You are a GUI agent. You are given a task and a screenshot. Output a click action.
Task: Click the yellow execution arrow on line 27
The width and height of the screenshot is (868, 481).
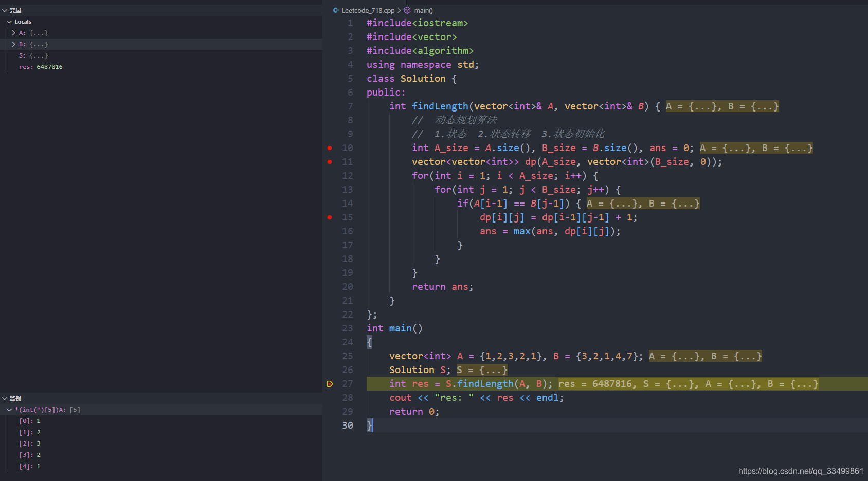[330, 383]
